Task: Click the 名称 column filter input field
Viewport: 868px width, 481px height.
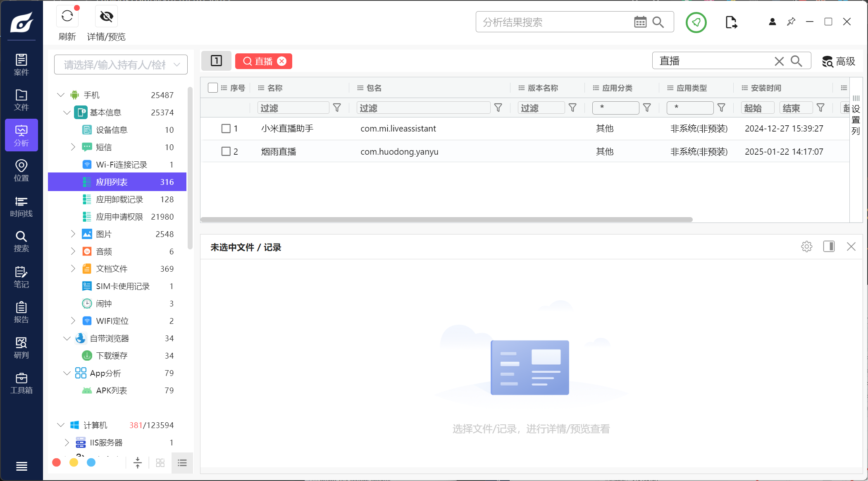Action: [293, 108]
